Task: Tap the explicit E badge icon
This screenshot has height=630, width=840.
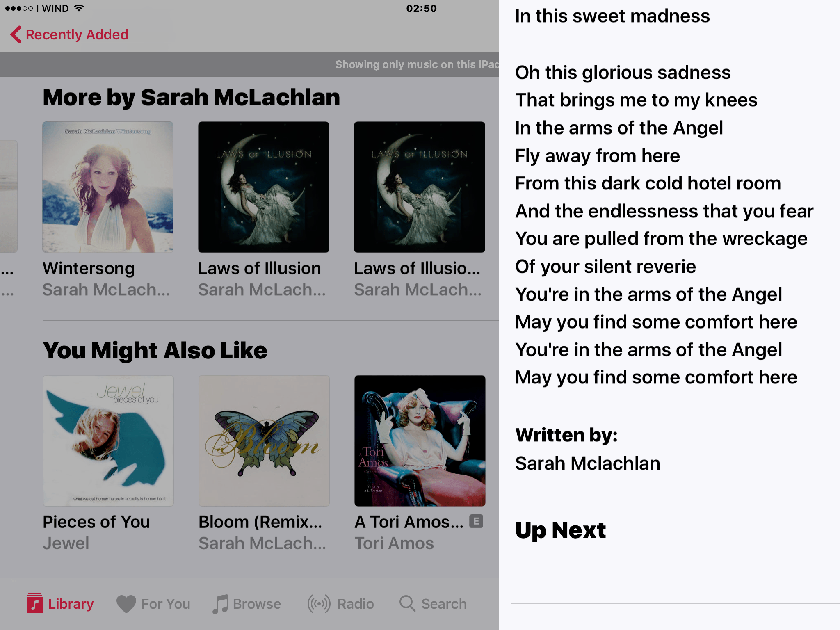Action: pyautogui.click(x=476, y=521)
